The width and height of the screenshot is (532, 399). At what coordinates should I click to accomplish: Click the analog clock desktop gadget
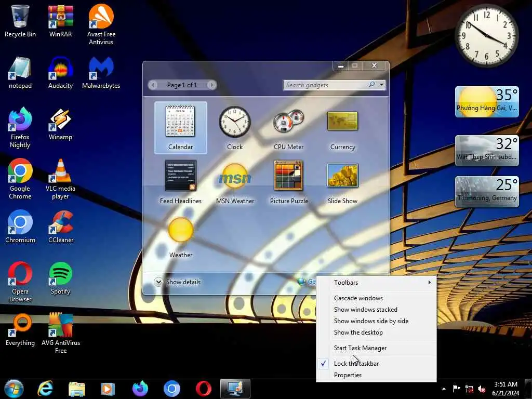[x=486, y=36]
